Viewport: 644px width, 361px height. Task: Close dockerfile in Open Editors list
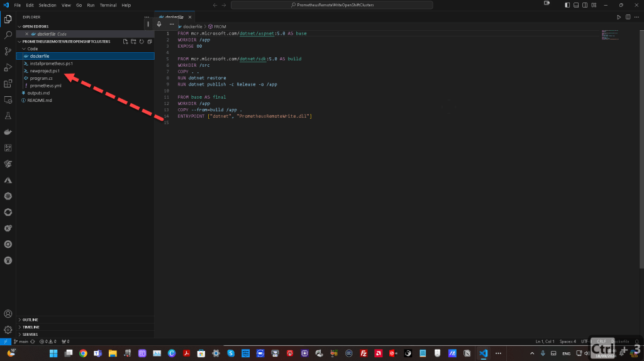click(26, 34)
